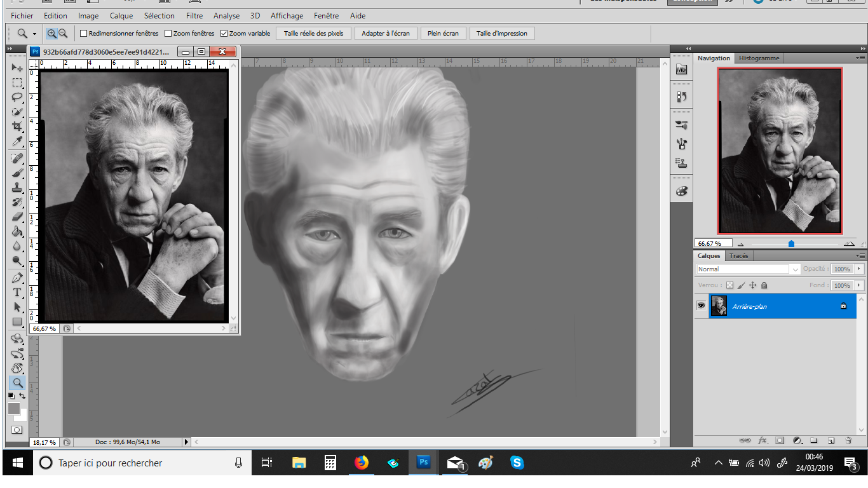Select the Crop tool
This screenshot has height=488, width=868.
[17, 126]
